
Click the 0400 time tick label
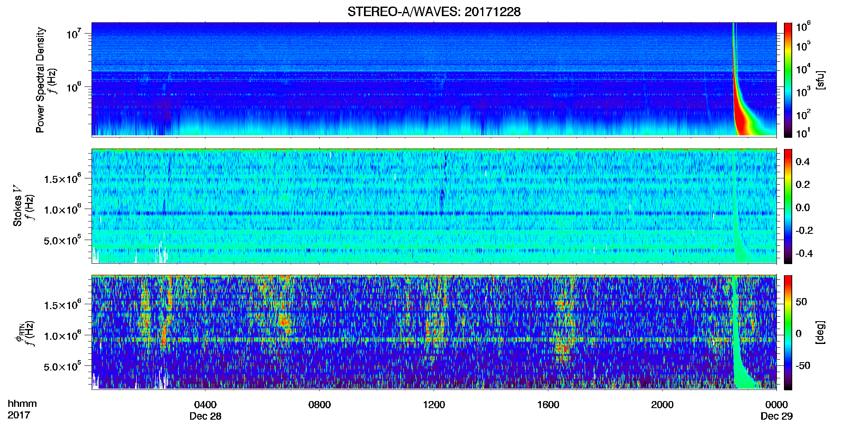click(x=205, y=405)
